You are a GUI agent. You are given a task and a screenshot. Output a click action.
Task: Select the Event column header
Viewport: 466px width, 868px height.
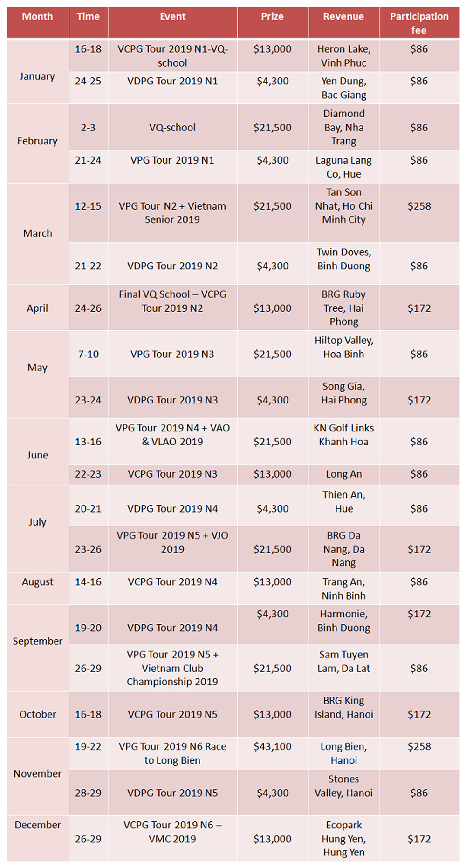(173, 22)
